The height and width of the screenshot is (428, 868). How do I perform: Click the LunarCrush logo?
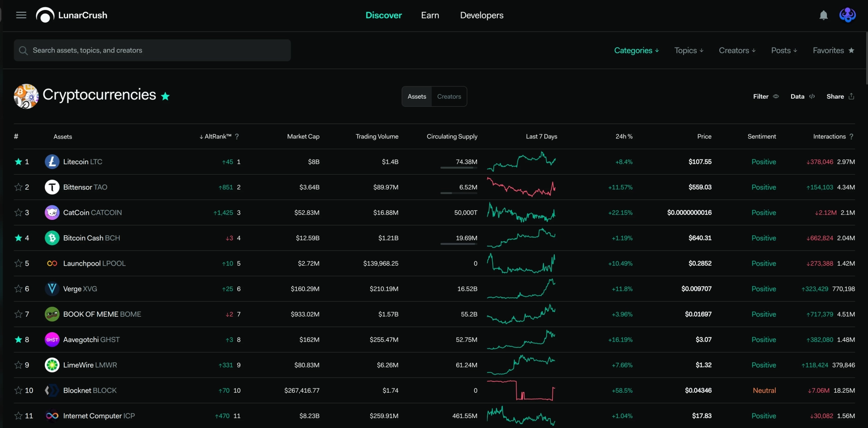coord(72,15)
